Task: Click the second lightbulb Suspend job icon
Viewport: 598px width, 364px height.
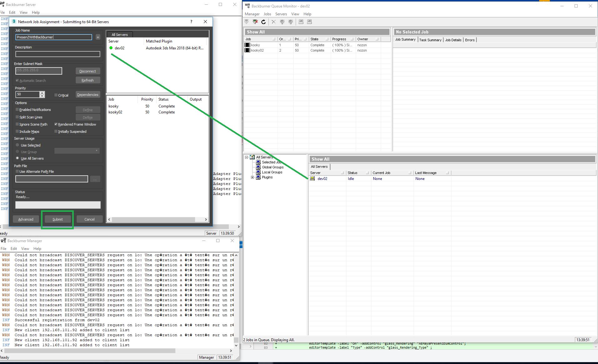Action: (291, 22)
